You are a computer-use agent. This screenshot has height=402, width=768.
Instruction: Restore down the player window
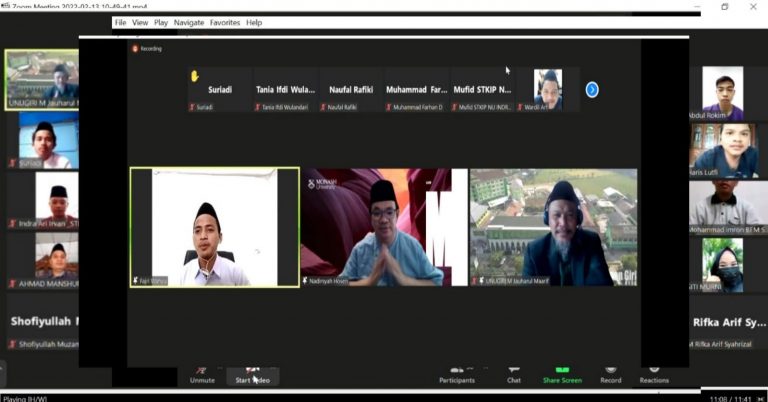point(725,6)
